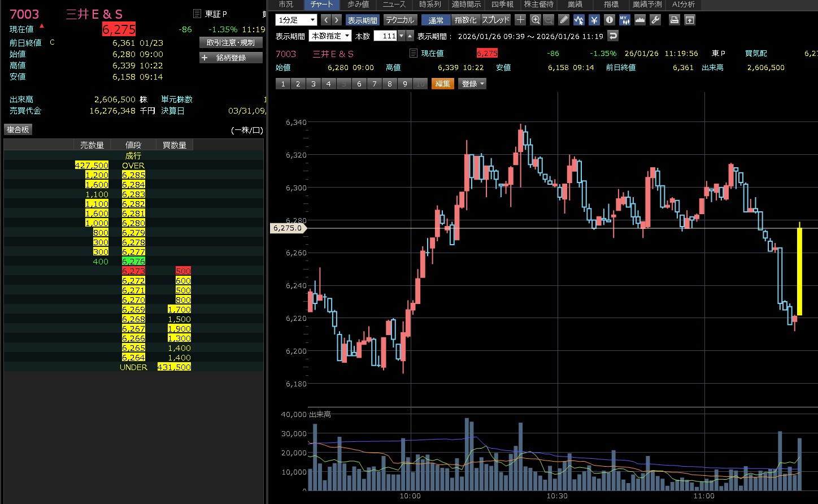Screen dimensions: 818x504
Task: Switch chart mode to 指数化
Action: tap(465, 20)
